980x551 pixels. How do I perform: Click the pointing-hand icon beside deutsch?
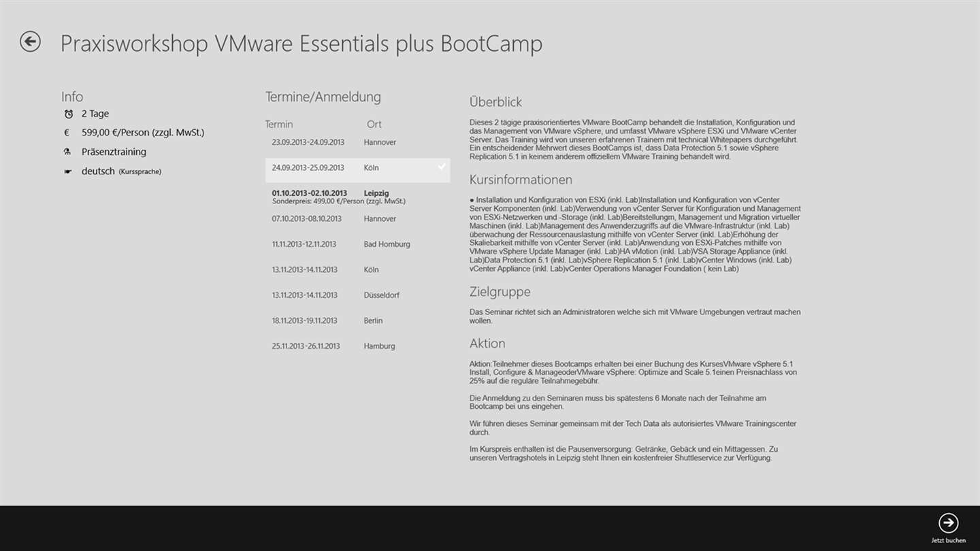[68, 171]
